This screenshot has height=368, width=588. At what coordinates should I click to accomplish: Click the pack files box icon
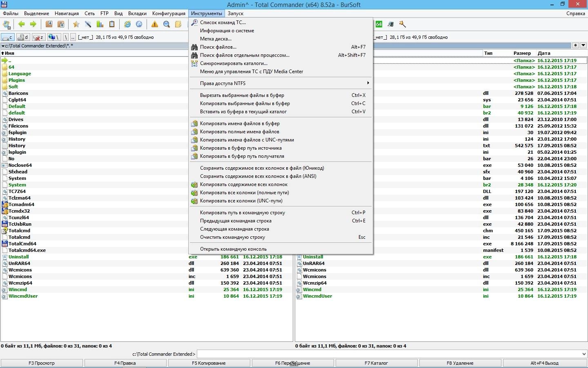pyautogui.click(x=49, y=24)
